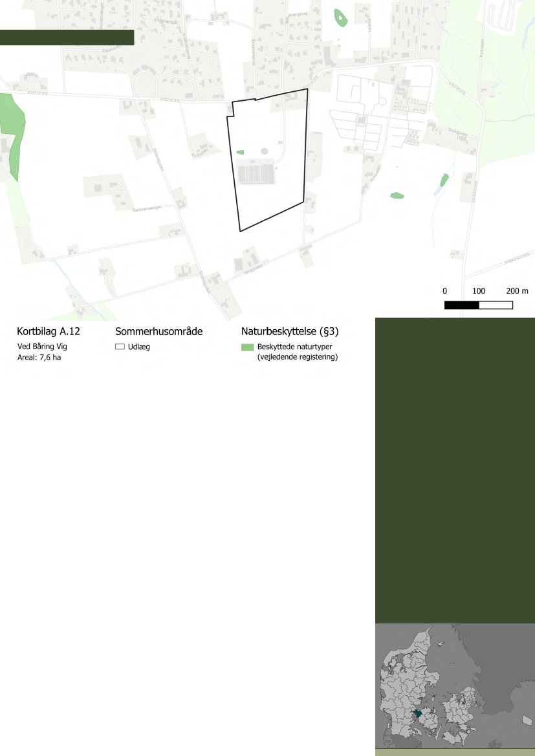Click the small green patch inside the outlined area
The height and width of the screenshot is (756, 535).
tap(241, 153)
